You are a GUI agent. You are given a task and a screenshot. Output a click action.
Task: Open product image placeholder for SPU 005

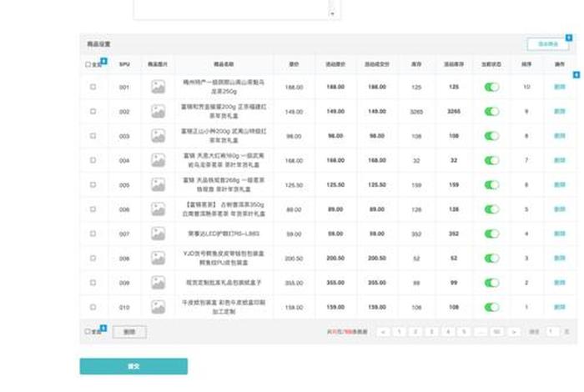158,184
